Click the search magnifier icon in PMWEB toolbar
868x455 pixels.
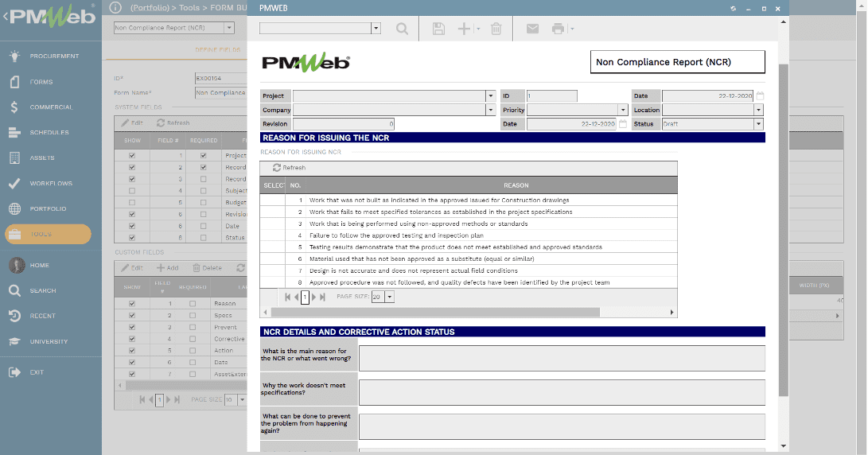pyautogui.click(x=403, y=29)
